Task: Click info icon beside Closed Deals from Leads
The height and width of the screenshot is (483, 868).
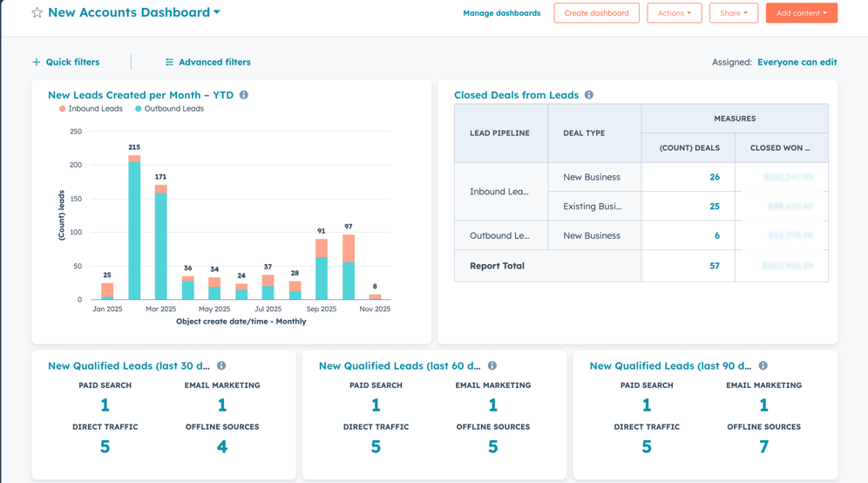Action: pos(589,95)
